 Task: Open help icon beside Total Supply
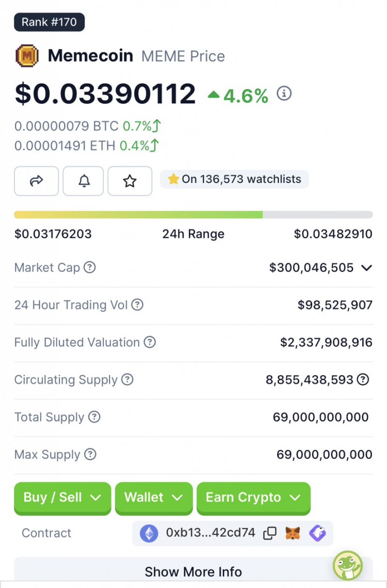[94, 417]
